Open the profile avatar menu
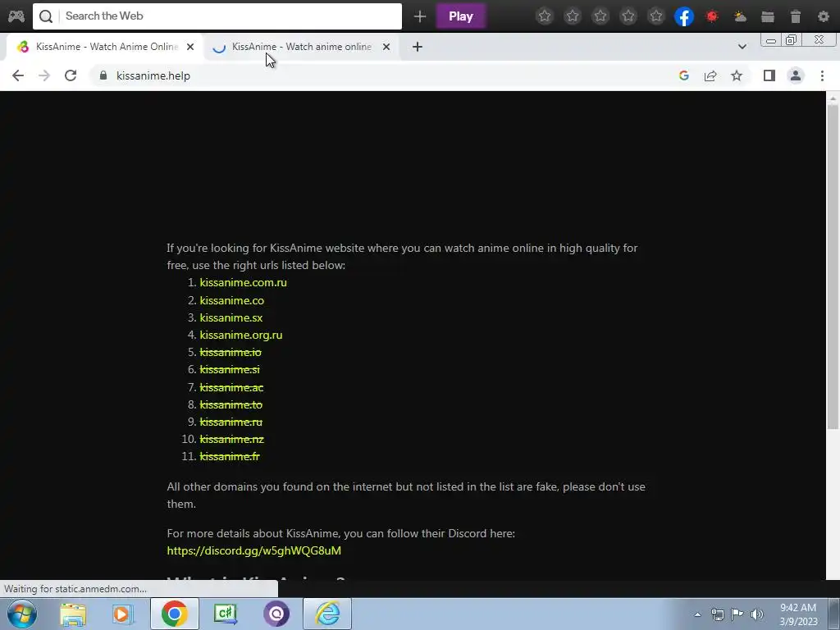Screen dimensions: 840x630 tap(796, 76)
